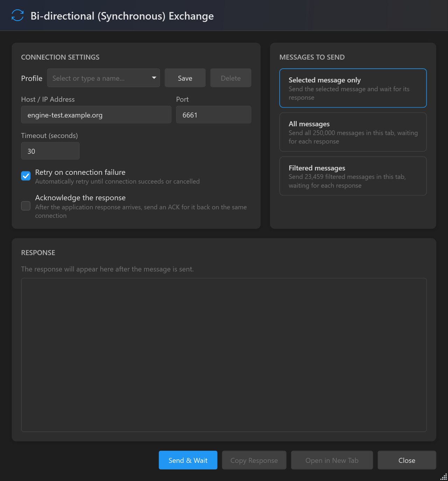
Task: Save the connection profile
Action: click(x=185, y=78)
